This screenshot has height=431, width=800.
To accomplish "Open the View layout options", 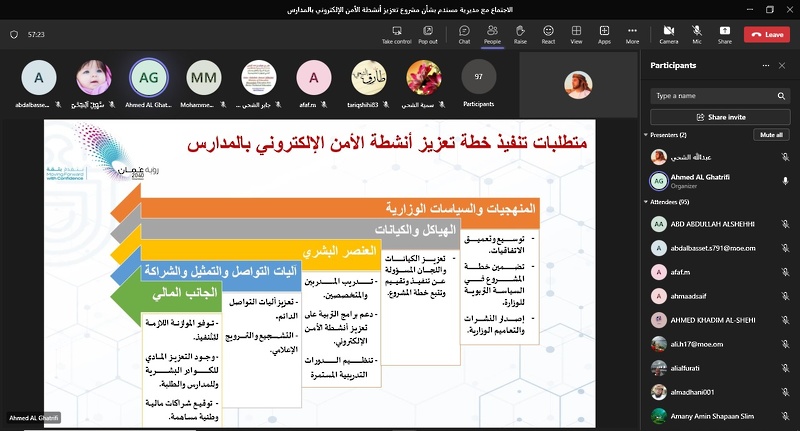I will click(576, 34).
